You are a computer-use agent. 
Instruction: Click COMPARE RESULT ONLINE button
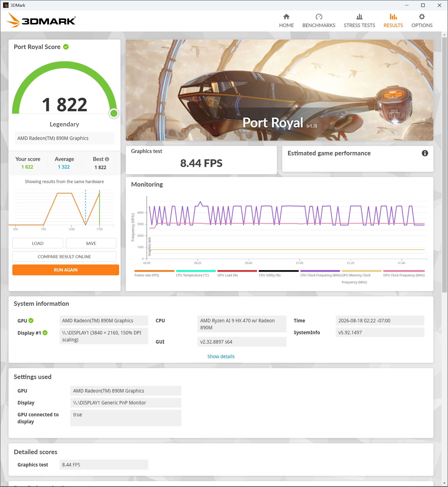(x=64, y=257)
